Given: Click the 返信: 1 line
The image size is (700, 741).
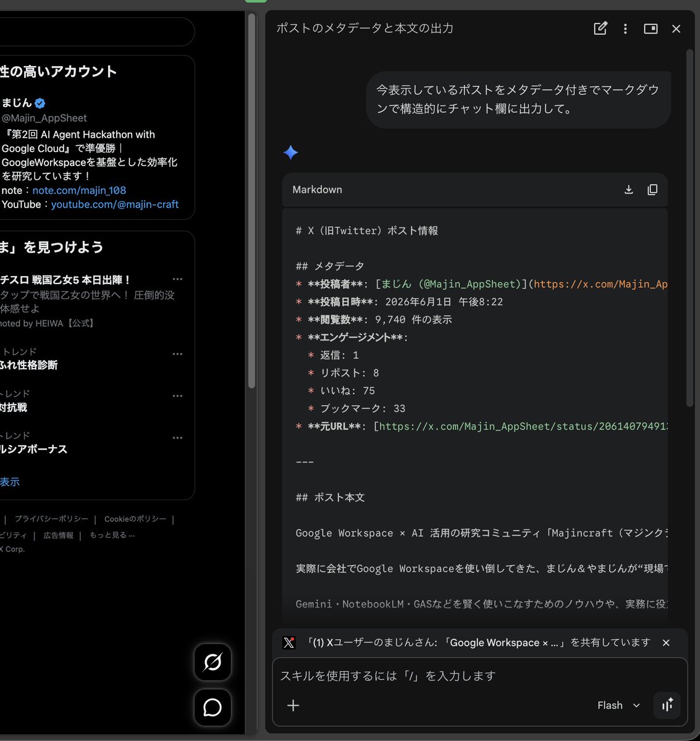Looking at the screenshot, I should coord(333,355).
